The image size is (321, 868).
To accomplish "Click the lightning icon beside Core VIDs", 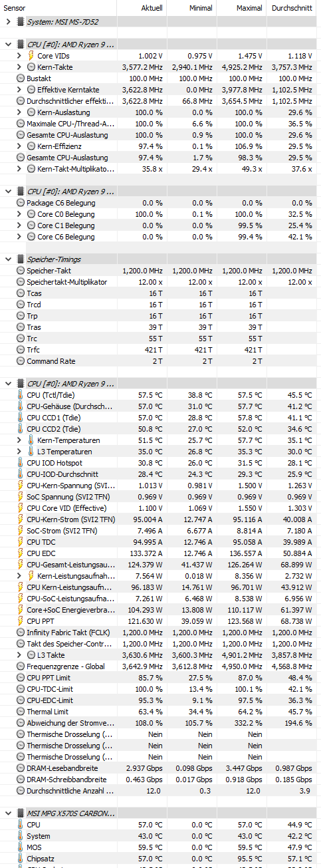I will coord(31,56).
